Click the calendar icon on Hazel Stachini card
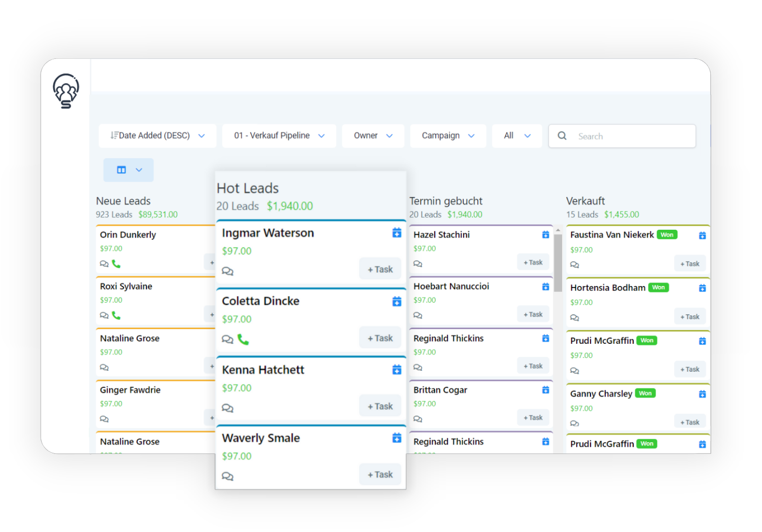Viewport: 762px width, 532px height. click(x=545, y=235)
